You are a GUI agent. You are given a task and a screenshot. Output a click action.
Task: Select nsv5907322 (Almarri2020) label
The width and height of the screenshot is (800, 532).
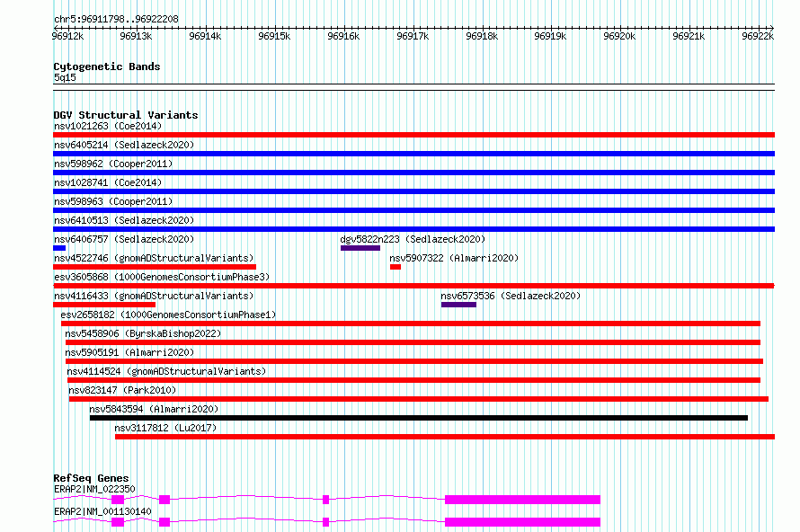[x=454, y=258]
